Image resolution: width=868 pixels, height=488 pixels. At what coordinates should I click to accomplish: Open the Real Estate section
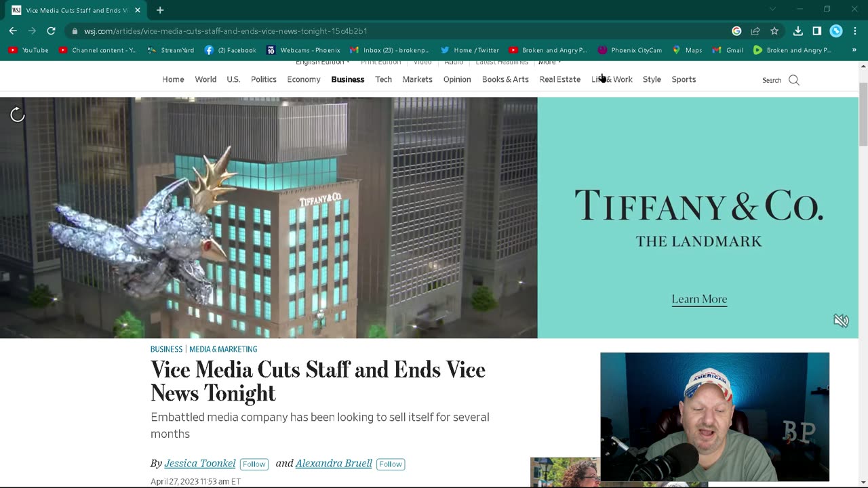pyautogui.click(x=560, y=79)
